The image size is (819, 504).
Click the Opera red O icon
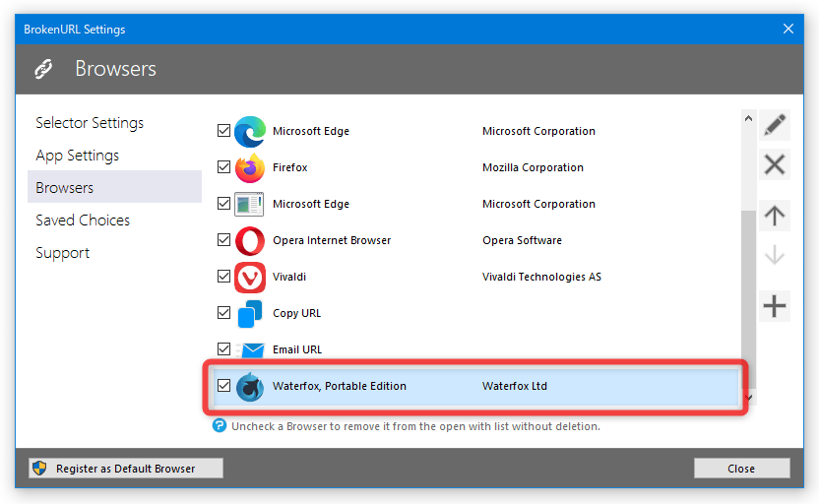pyautogui.click(x=250, y=240)
